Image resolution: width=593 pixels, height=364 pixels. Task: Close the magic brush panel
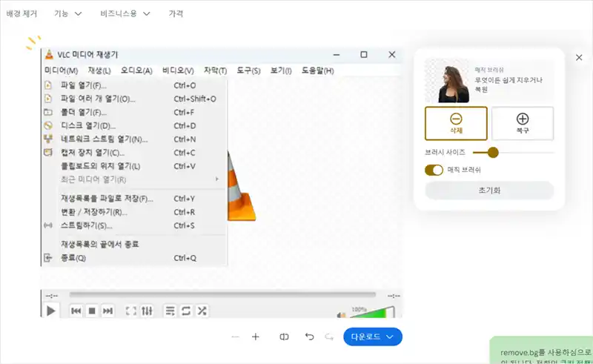[x=579, y=58]
